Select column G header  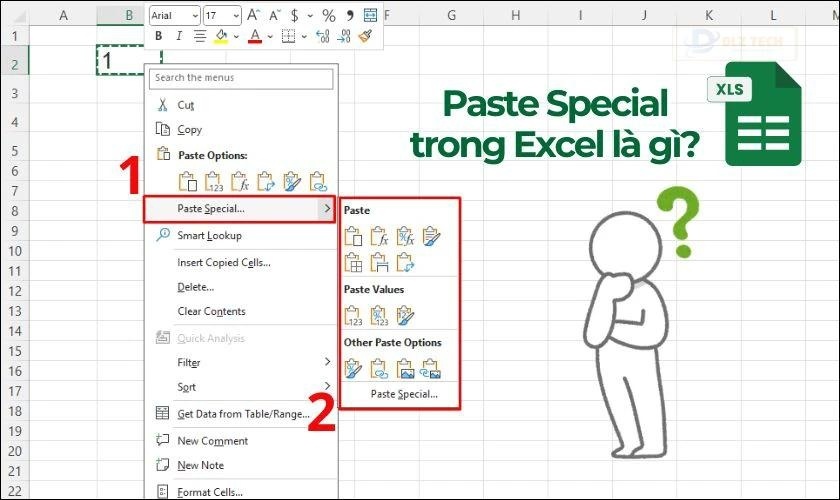pyautogui.click(x=452, y=16)
